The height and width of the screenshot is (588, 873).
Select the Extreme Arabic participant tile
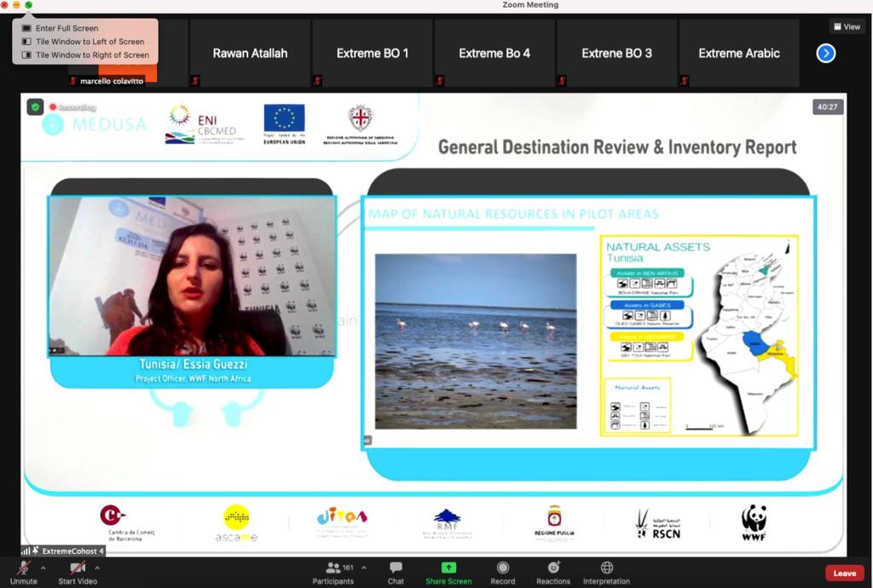pyautogui.click(x=739, y=54)
